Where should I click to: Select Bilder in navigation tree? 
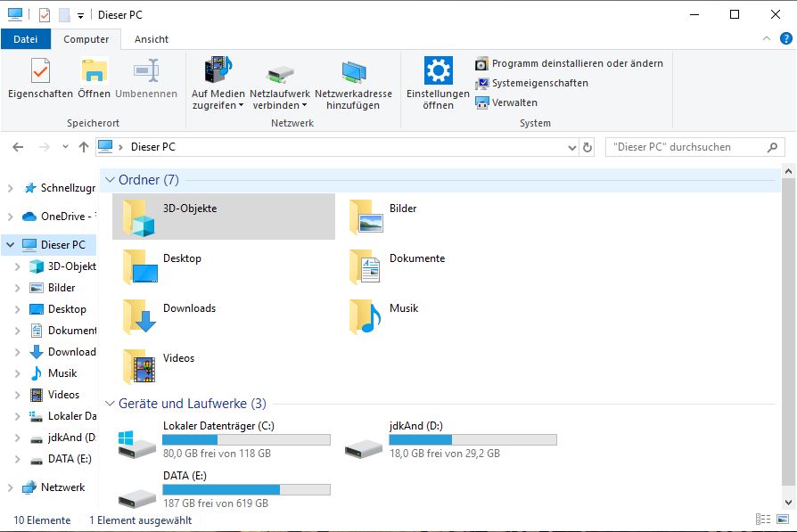click(53, 288)
